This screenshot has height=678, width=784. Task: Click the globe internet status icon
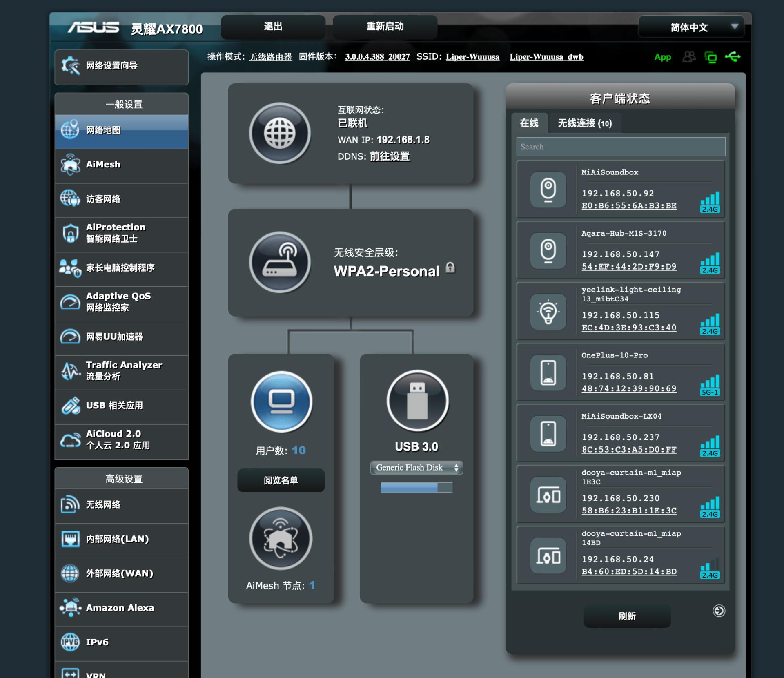pyautogui.click(x=280, y=133)
